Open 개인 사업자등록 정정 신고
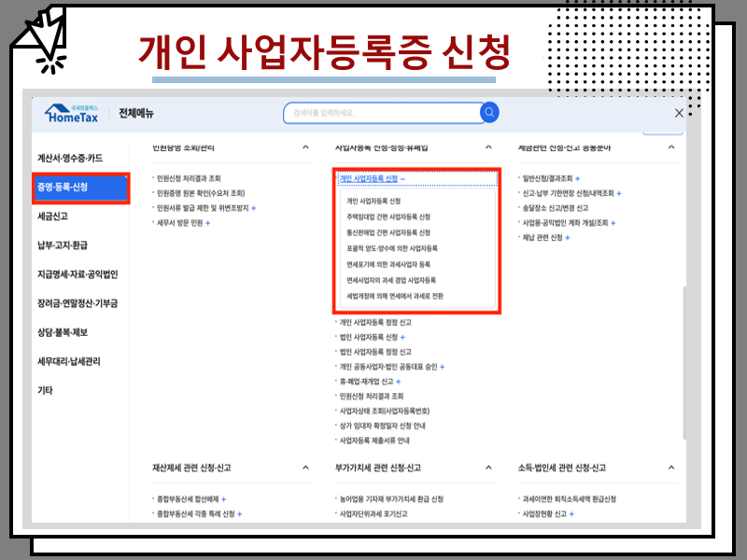Viewport: 747px width, 560px height. pyautogui.click(x=375, y=322)
